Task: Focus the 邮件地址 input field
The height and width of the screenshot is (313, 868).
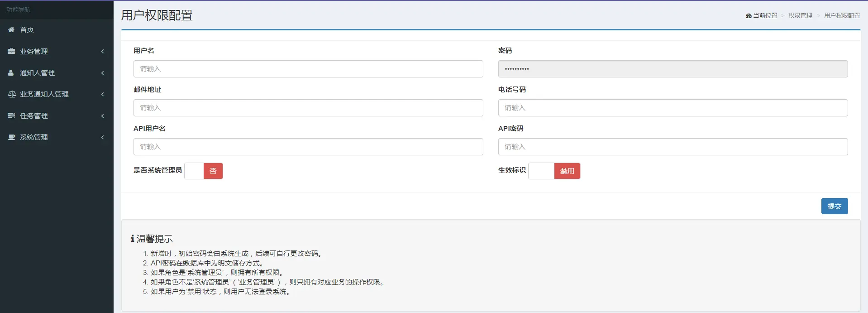Action: tap(308, 108)
